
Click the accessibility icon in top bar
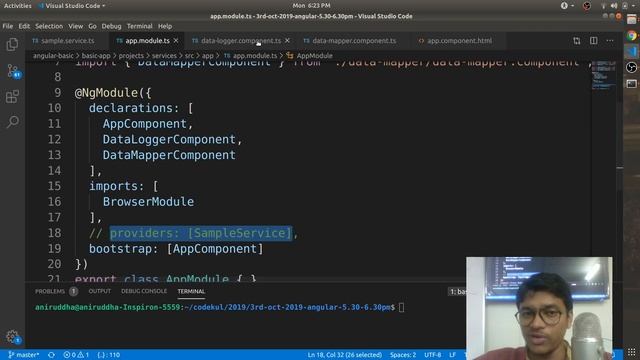click(x=564, y=5)
